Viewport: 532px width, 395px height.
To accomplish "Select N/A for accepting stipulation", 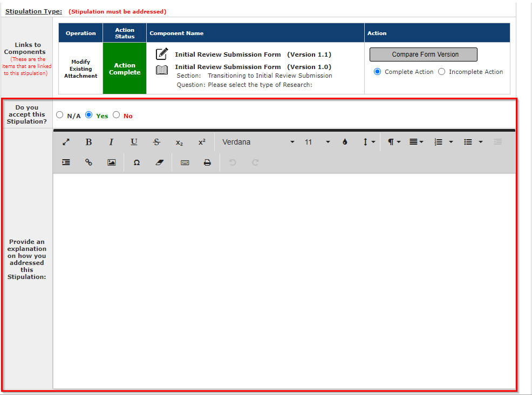I will 60,115.
